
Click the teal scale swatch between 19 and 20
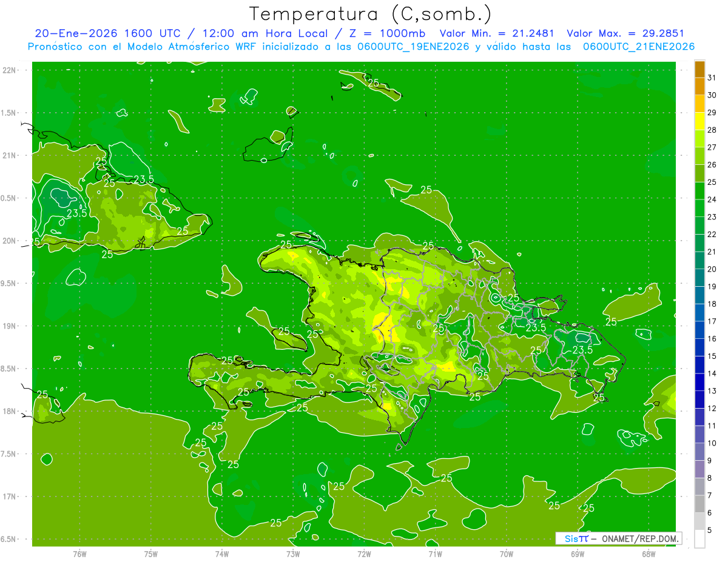699,277
